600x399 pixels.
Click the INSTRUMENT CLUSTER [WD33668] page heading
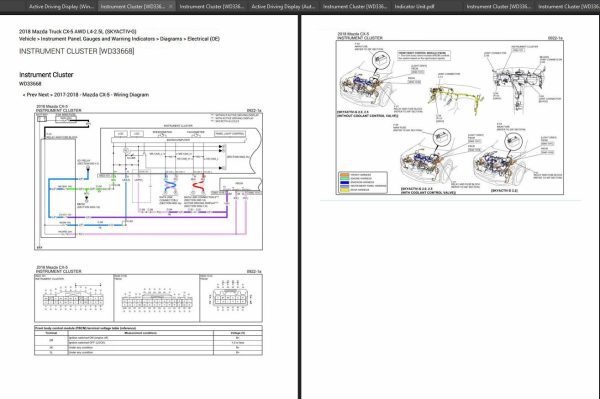coord(77,51)
